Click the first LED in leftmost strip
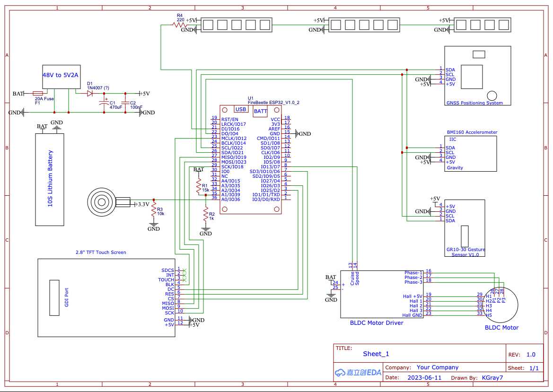The height and width of the screenshot is (392, 553). 207,25
